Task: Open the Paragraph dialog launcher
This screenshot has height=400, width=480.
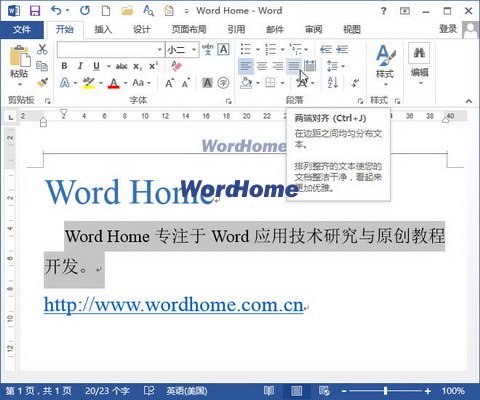Action: [360, 101]
